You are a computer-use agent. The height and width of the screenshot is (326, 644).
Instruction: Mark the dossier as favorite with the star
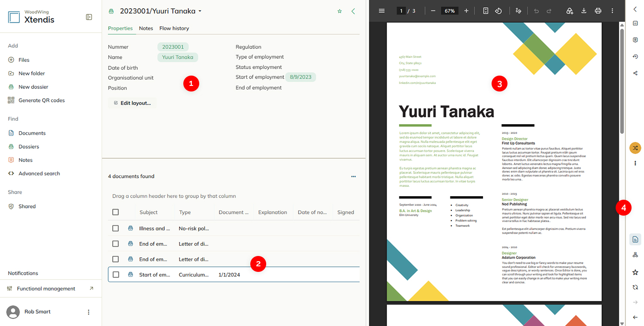[x=340, y=11]
